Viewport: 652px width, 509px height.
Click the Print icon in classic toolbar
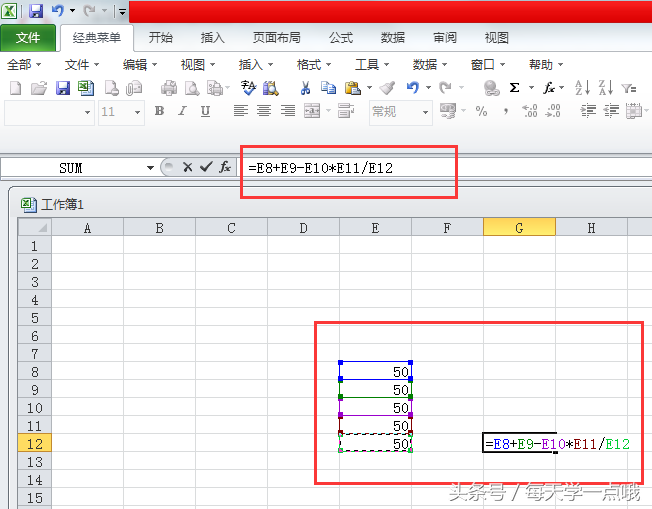(x=169, y=88)
